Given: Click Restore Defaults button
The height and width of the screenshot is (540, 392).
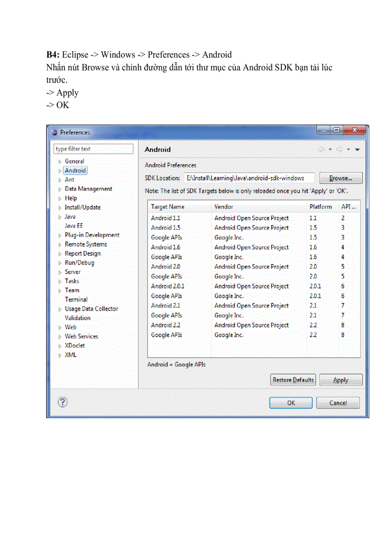Looking at the screenshot, I should (293, 380).
